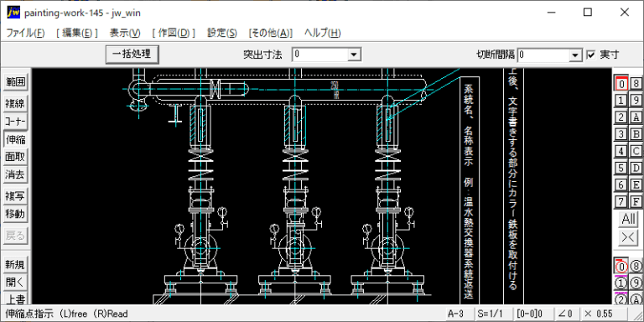Screen dimensions: 644x322
Task: Choose the 複線 double-line tool
Action: click(x=15, y=103)
